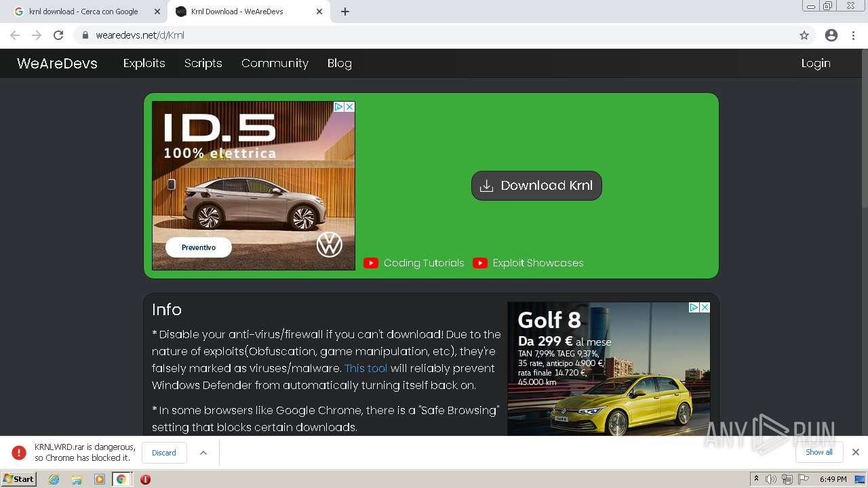The image size is (868, 488).
Task: View site info via the padlock icon
Action: [85, 35]
